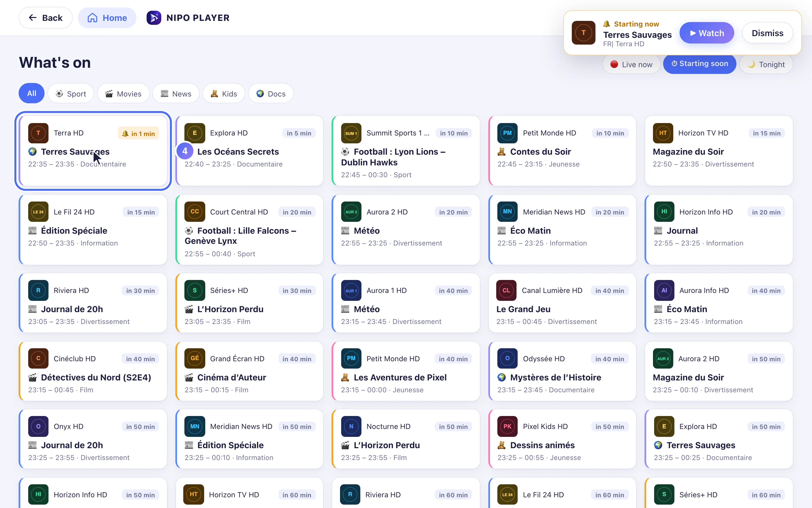Viewport: 812px width, 508px height.
Task: Open the Les Aventures de Pixel card
Action: click(406, 371)
